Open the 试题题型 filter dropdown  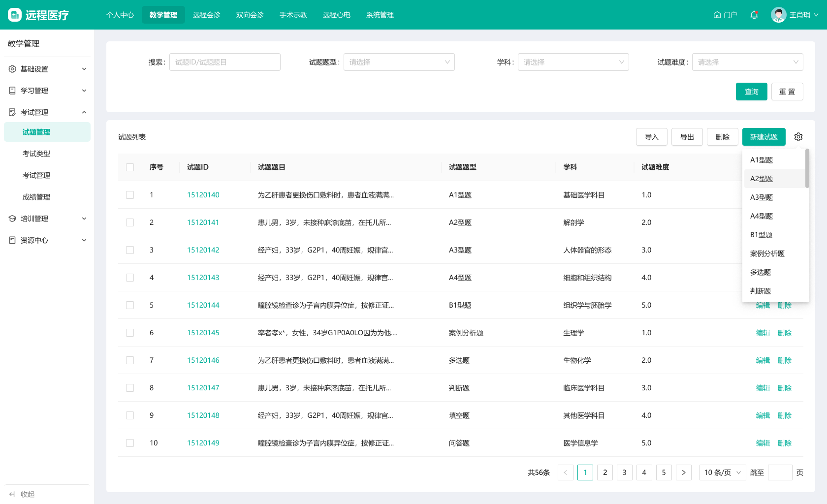[399, 62]
